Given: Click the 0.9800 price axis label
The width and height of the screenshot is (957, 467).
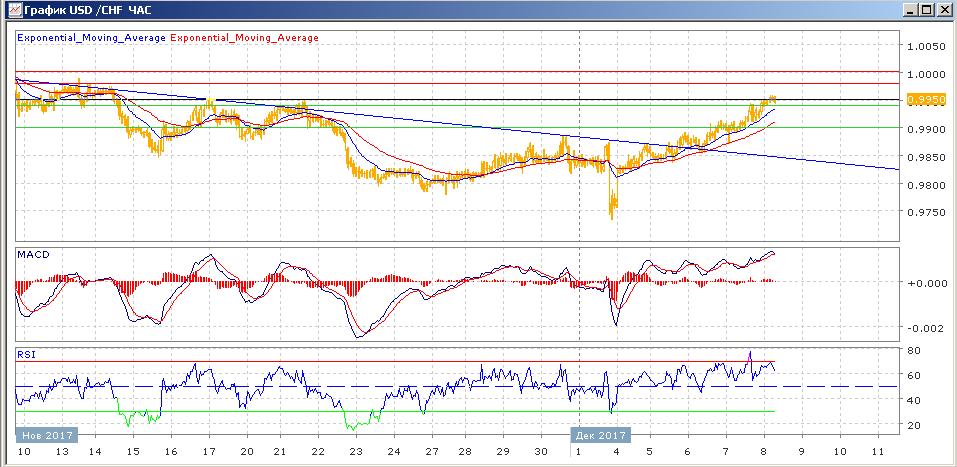Looking at the screenshot, I should 927,184.
